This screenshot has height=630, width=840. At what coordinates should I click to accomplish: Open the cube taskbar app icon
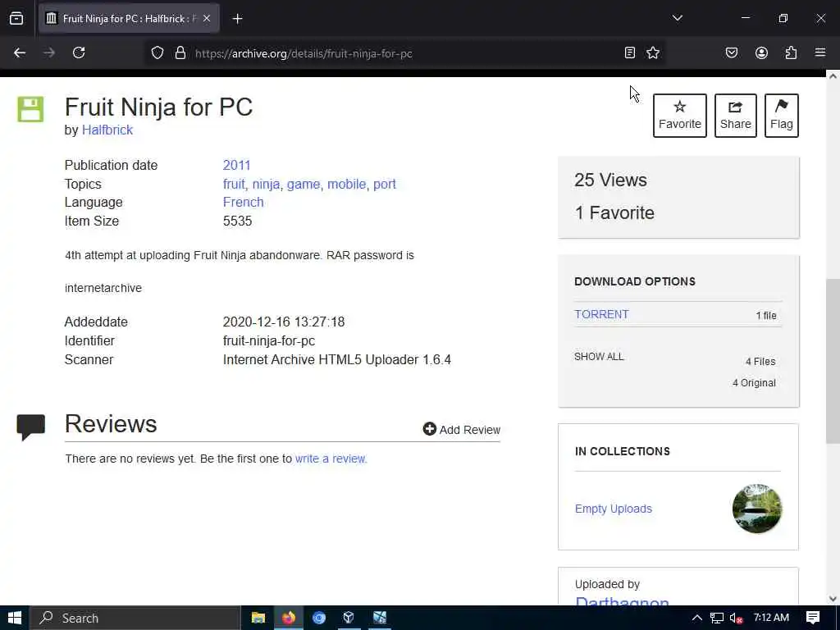click(349, 618)
